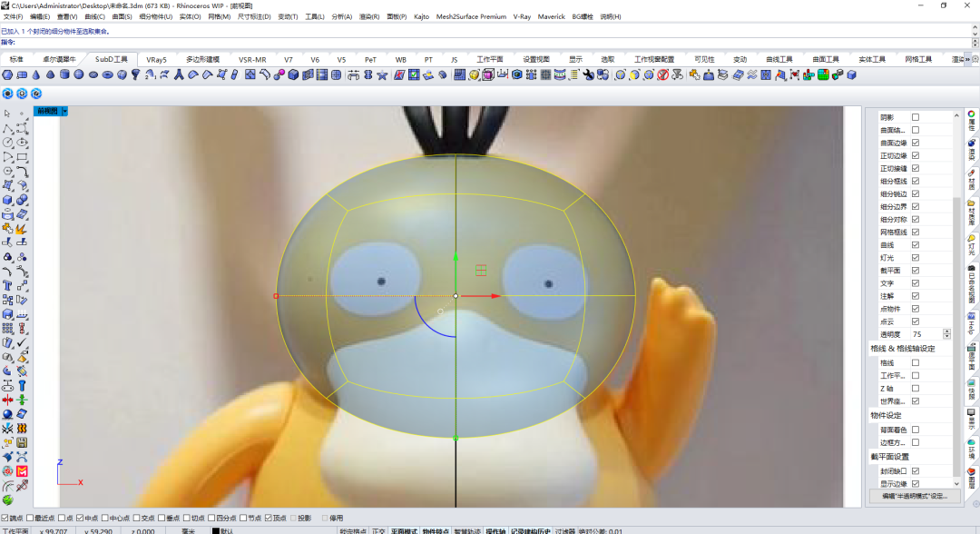Toggle 记录建构历史 in status bar

coord(531,531)
